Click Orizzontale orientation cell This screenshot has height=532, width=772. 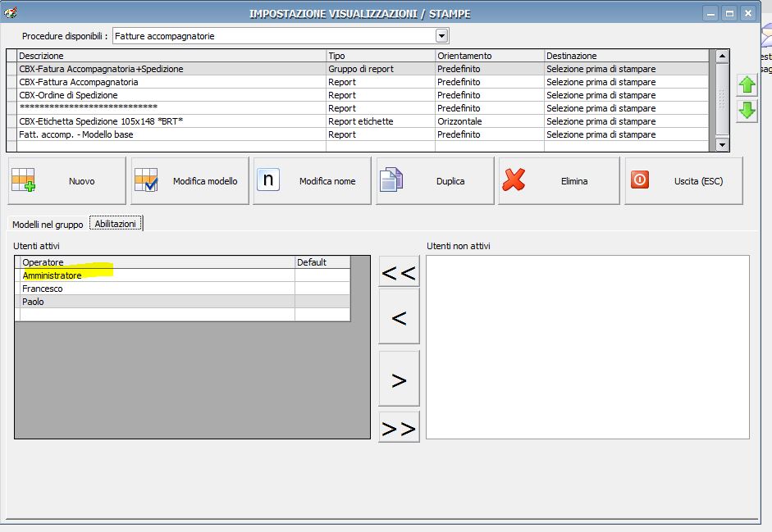click(x=490, y=121)
